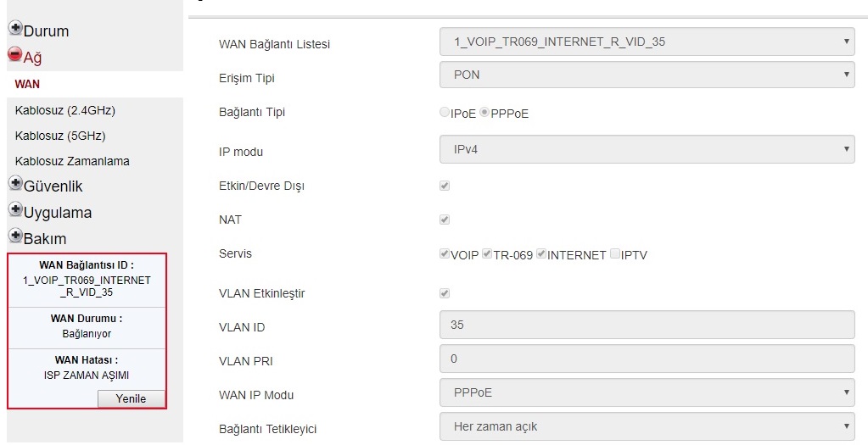868x445 pixels.
Task: Expand Bakım section plus icon
Action: click(x=15, y=236)
